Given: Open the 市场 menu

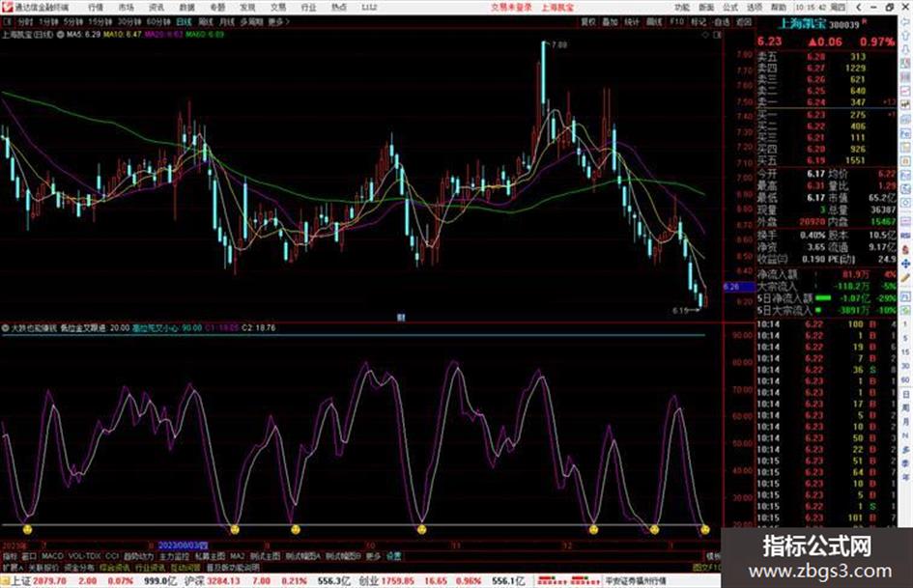Looking at the screenshot, I should 126,7.
